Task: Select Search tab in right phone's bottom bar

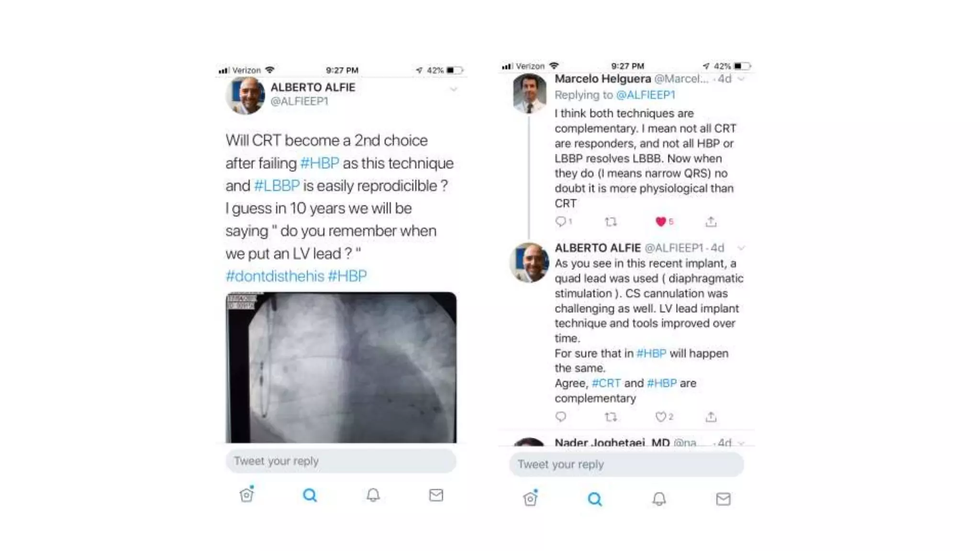Action: click(x=595, y=499)
